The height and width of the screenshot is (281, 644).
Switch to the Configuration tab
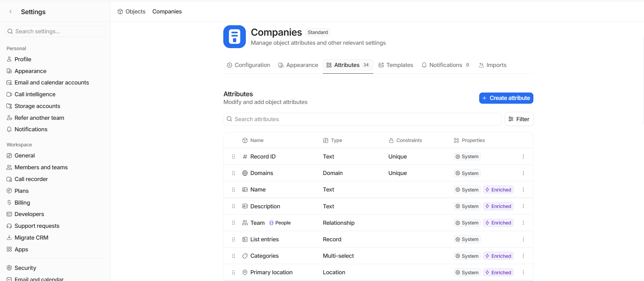click(x=249, y=65)
